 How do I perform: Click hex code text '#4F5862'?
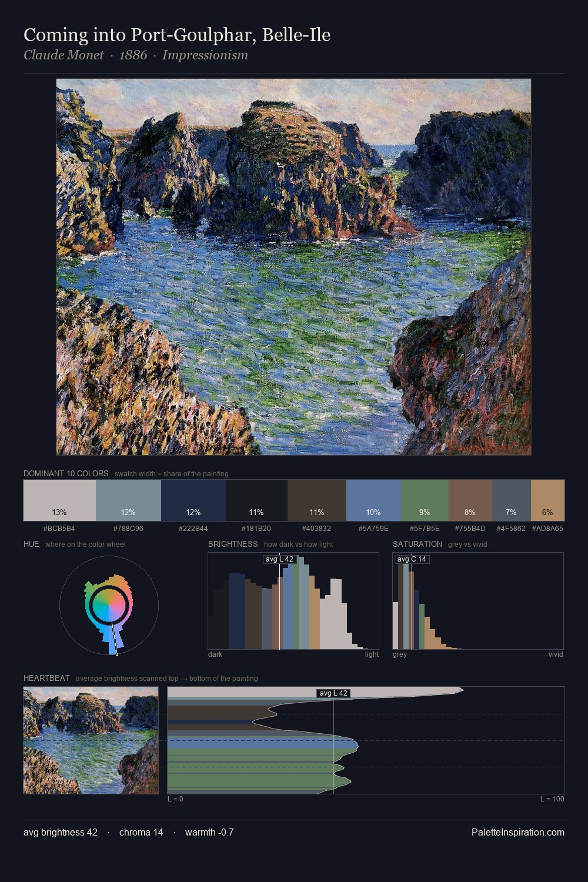tap(511, 529)
